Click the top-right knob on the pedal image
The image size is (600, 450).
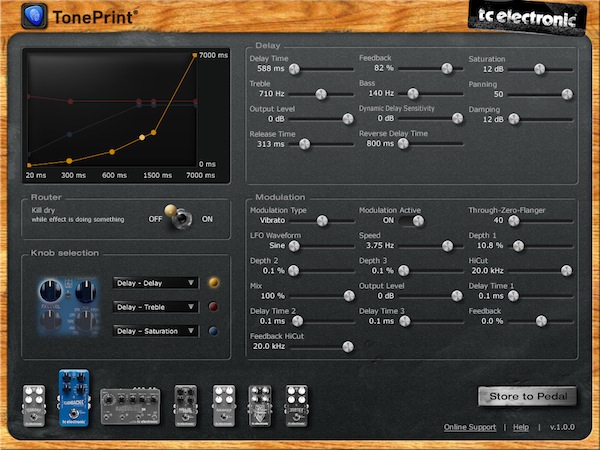pos(86,291)
